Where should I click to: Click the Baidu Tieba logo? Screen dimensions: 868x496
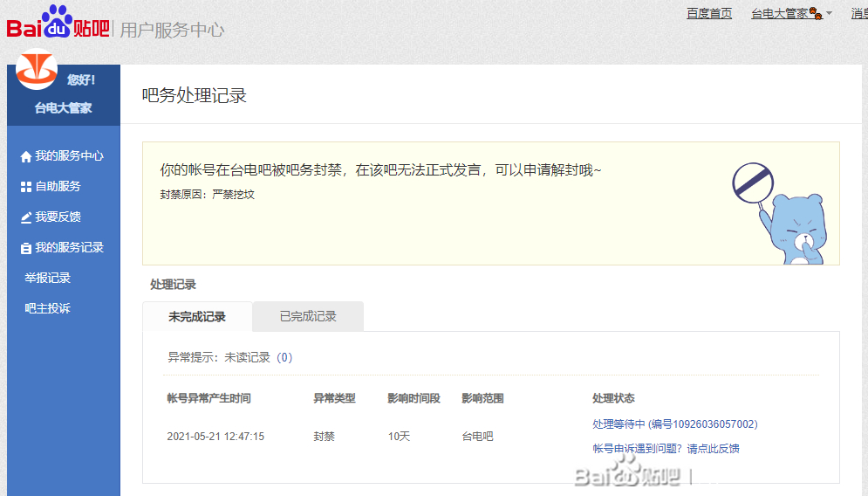58,23
